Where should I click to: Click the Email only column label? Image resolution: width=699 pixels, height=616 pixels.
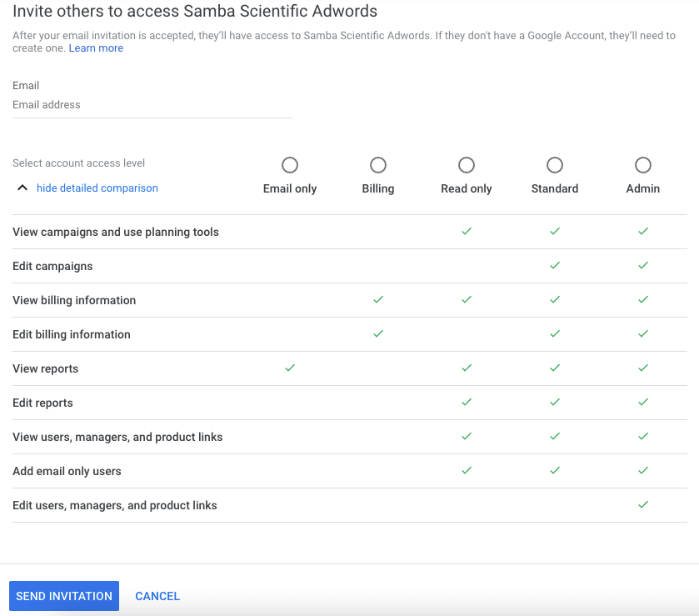[290, 188]
